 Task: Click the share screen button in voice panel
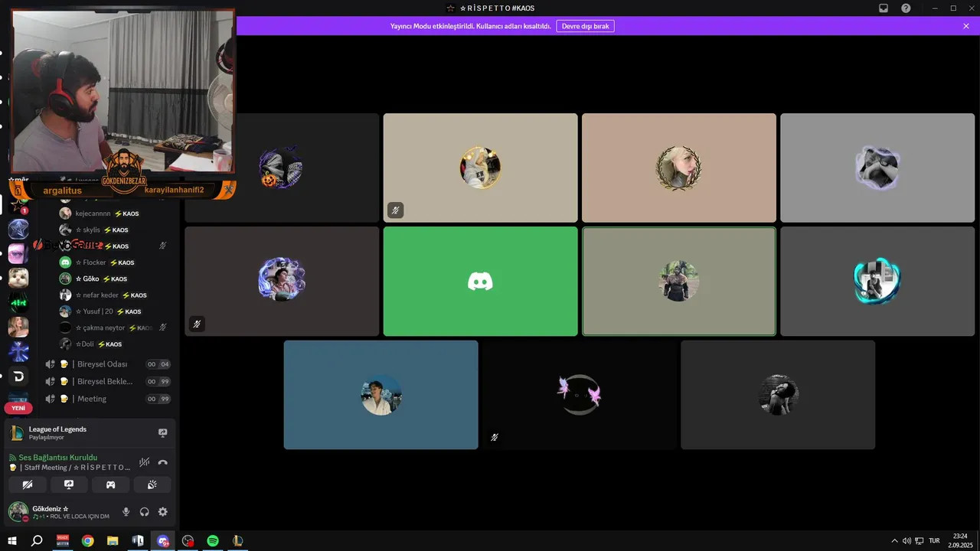point(69,484)
